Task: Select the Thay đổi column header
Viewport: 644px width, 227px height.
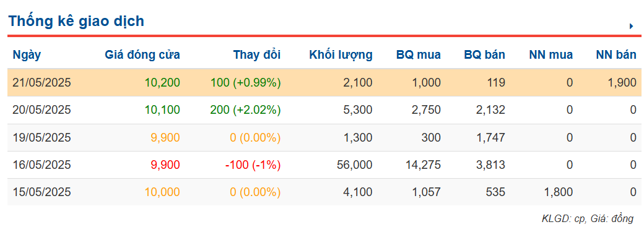Action: tap(257, 55)
